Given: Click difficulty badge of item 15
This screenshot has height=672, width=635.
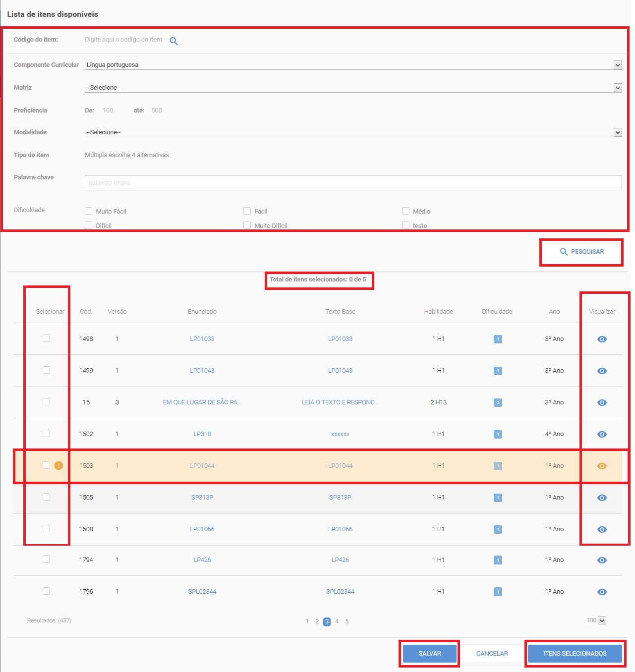Looking at the screenshot, I should coord(498,402).
